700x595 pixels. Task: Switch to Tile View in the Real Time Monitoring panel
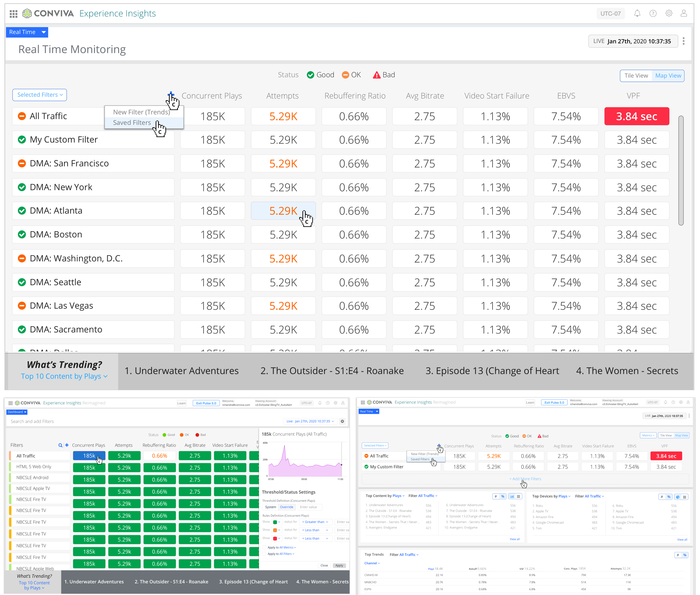(636, 76)
